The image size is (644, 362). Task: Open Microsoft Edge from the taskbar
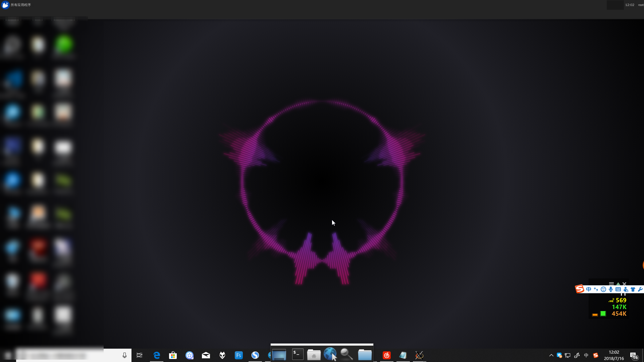(x=157, y=355)
